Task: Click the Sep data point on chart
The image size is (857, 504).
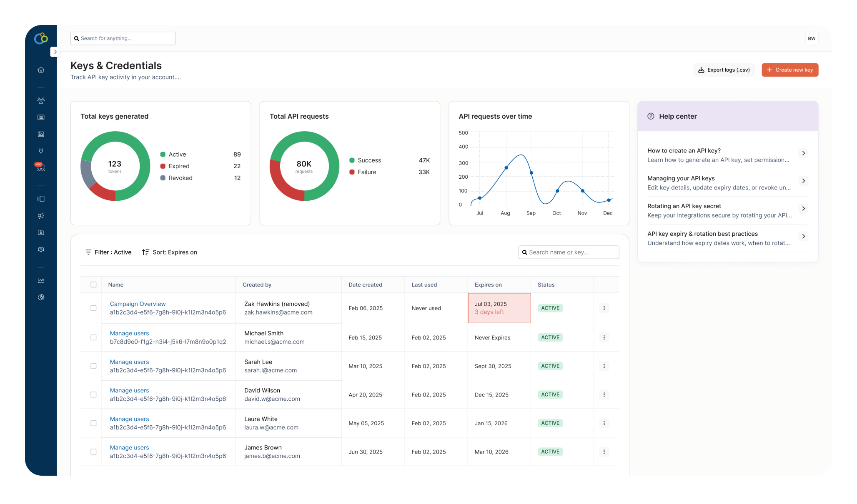Action: (531, 173)
